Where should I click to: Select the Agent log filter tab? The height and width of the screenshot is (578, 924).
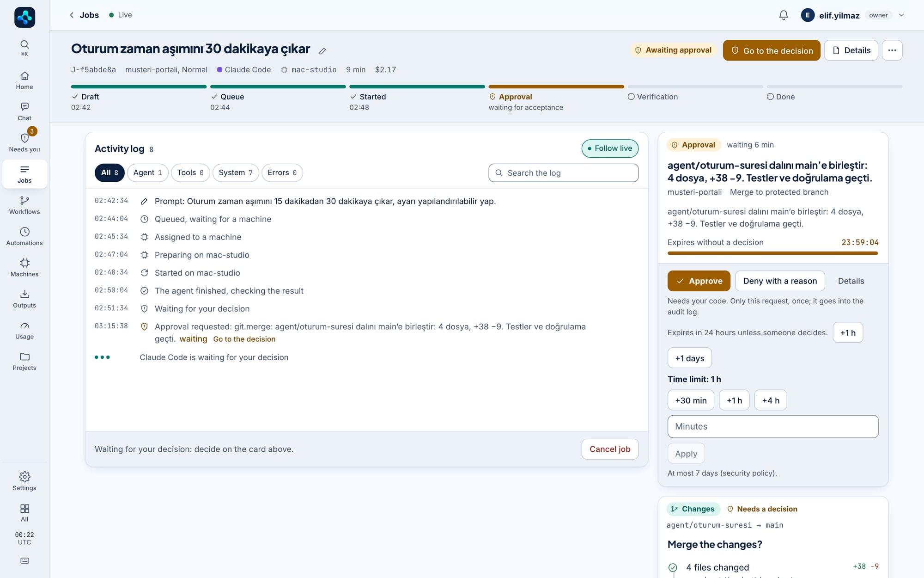tap(147, 172)
